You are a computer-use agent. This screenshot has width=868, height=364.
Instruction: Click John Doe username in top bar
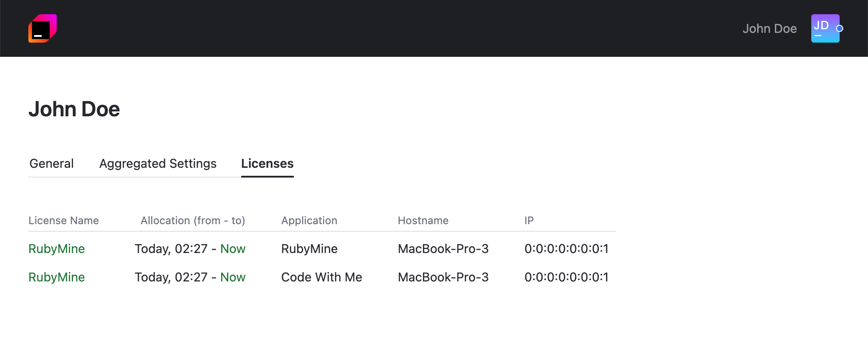[x=770, y=29]
